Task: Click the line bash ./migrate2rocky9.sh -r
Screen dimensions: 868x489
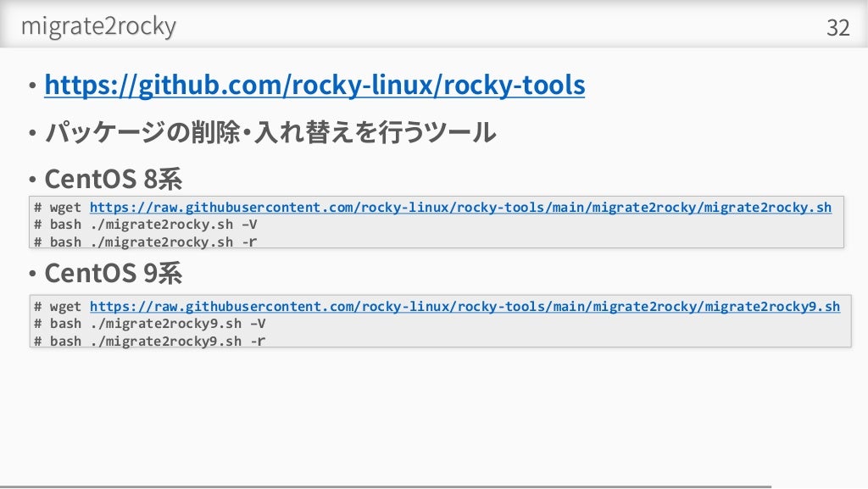Action: tap(149, 341)
